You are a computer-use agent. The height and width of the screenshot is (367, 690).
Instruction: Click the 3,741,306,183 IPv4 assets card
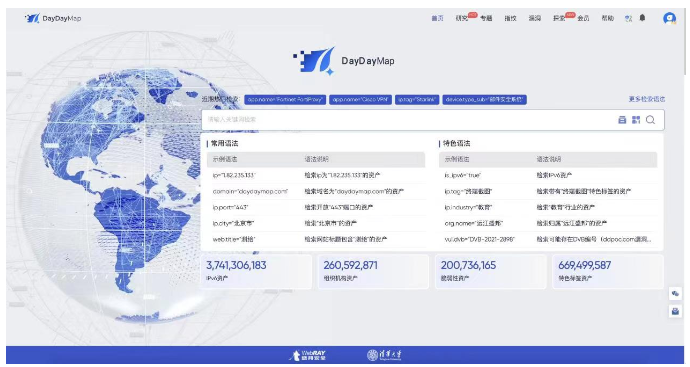coord(257,271)
